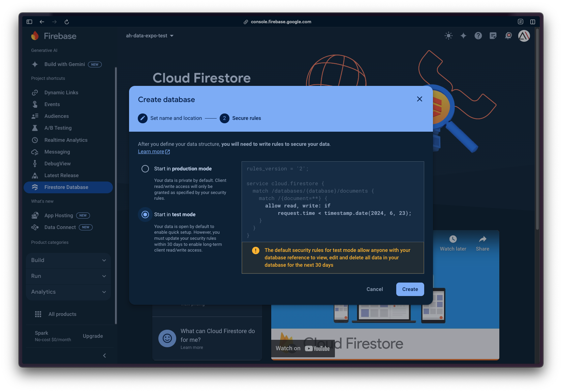Screen dimensions: 562x392
Task: Click the page vertical scrollbar
Action: coord(537,130)
